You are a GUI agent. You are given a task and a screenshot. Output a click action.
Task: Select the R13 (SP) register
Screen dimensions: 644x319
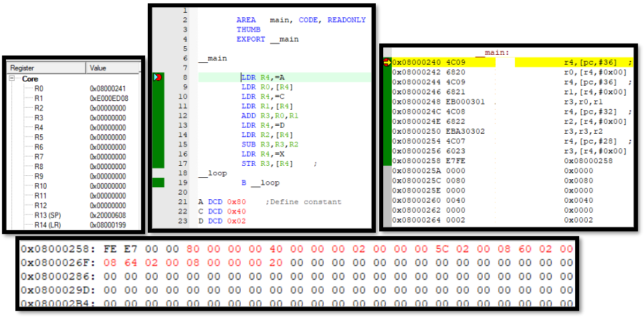coord(47,215)
